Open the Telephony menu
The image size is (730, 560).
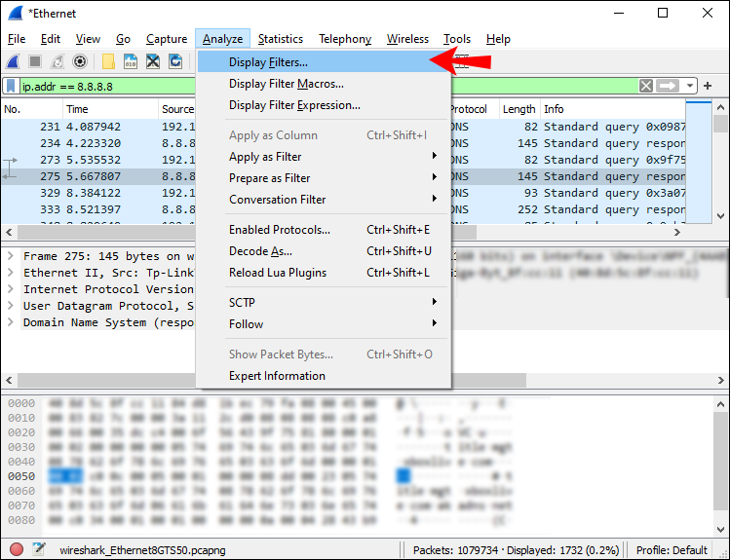point(345,39)
